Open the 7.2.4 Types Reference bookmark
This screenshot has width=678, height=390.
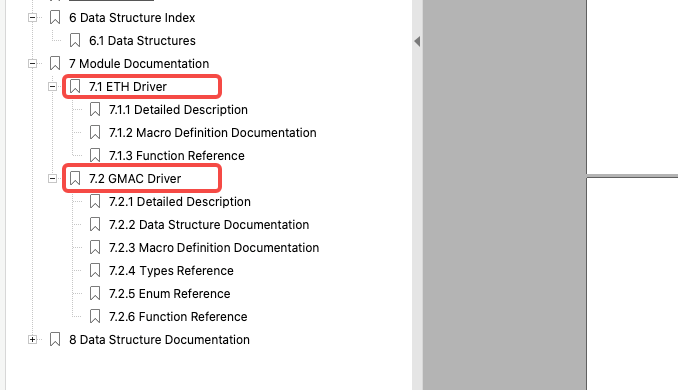171,271
